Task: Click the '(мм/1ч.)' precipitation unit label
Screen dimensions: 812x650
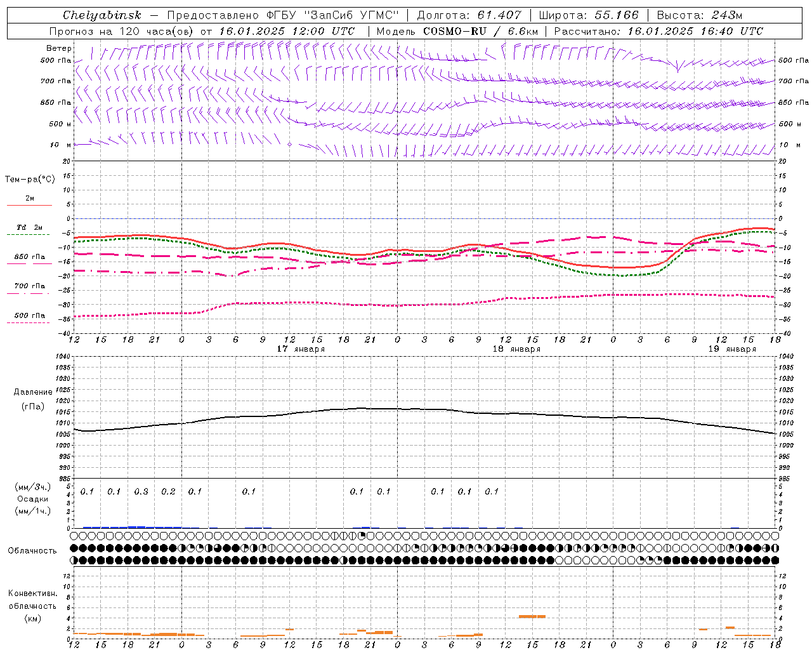Action: [x=32, y=511]
